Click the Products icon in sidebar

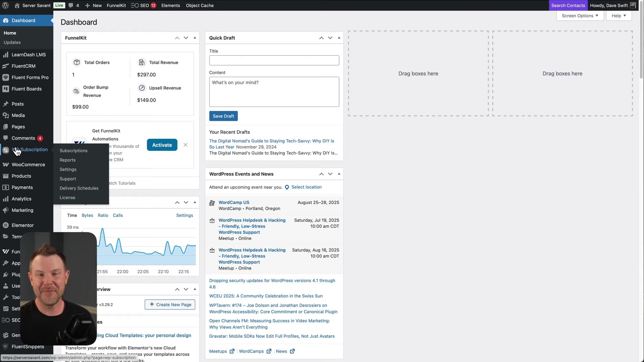tap(5, 176)
